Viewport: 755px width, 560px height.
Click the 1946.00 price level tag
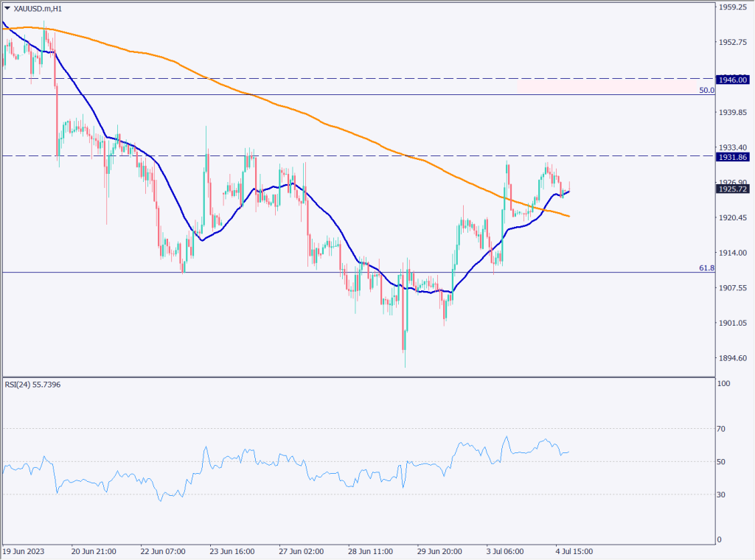733,80
